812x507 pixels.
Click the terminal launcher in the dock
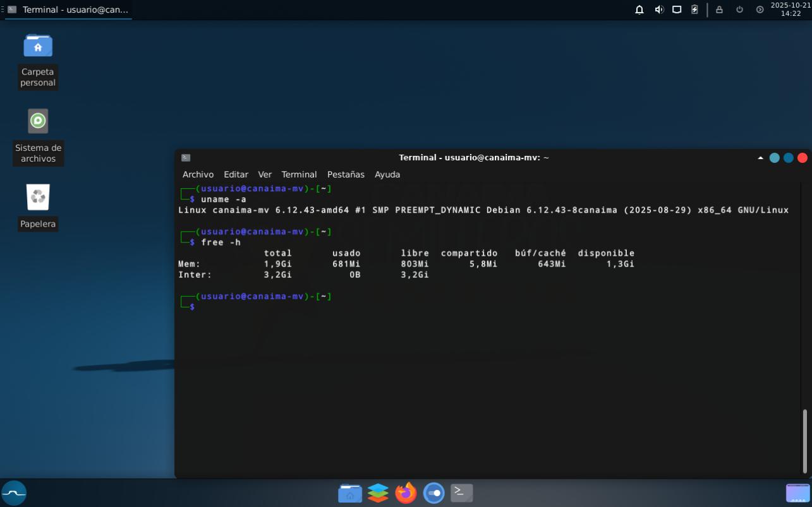point(461,492)
